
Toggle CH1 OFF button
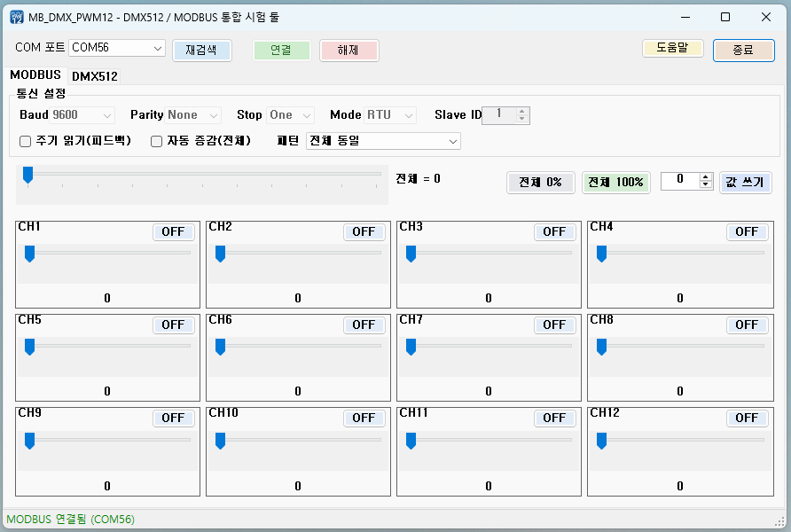pyautogui.click(x=173, y=232)
